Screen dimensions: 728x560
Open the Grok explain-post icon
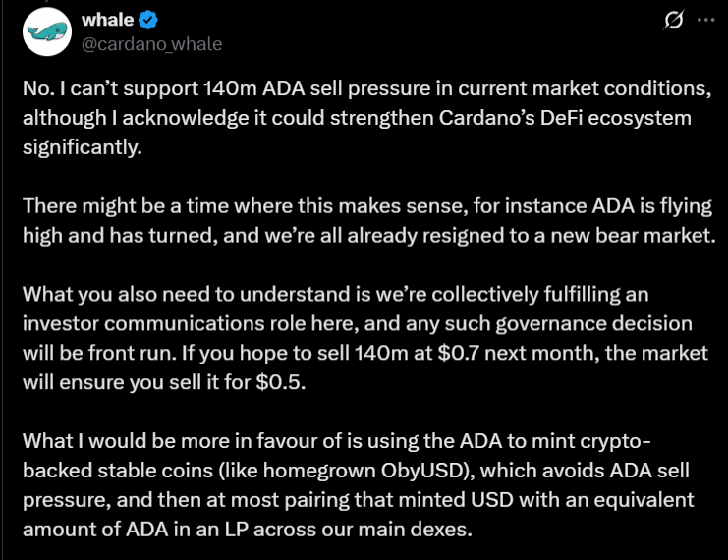click(675, 21)
